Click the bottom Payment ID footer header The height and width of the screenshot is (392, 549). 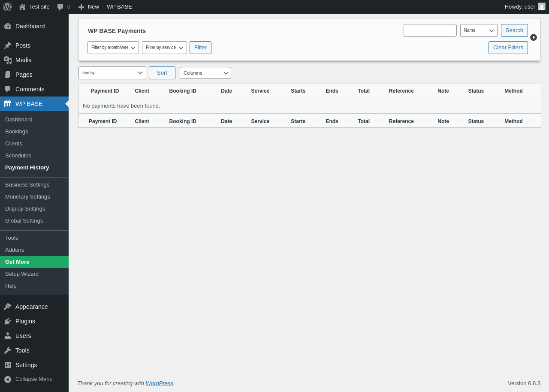point(103,121)
